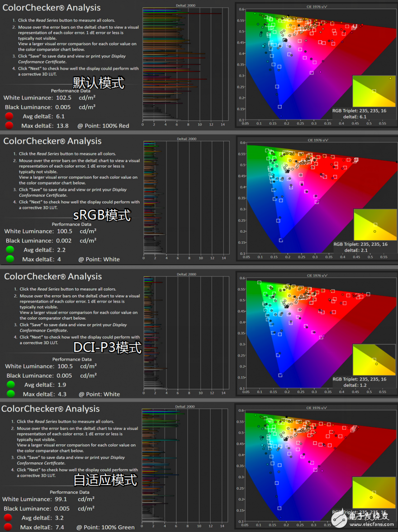Image resolution: width=398 pixels, height=532 pixels.
Task: Click the White Luminance 99.1 value
Action: pyautogui.click(x=61, y=499)
